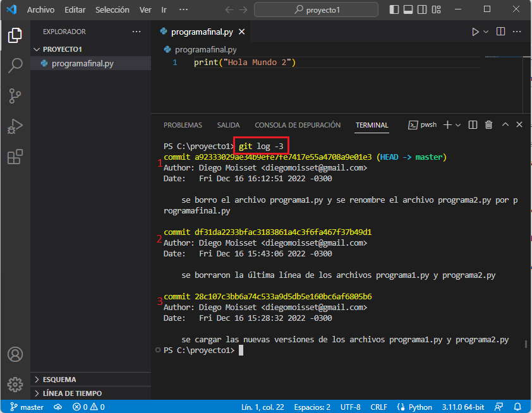This screenshot has height=413, width=532.
Task: Create a new terminal with plus
Action: click(x=447, y=125)
